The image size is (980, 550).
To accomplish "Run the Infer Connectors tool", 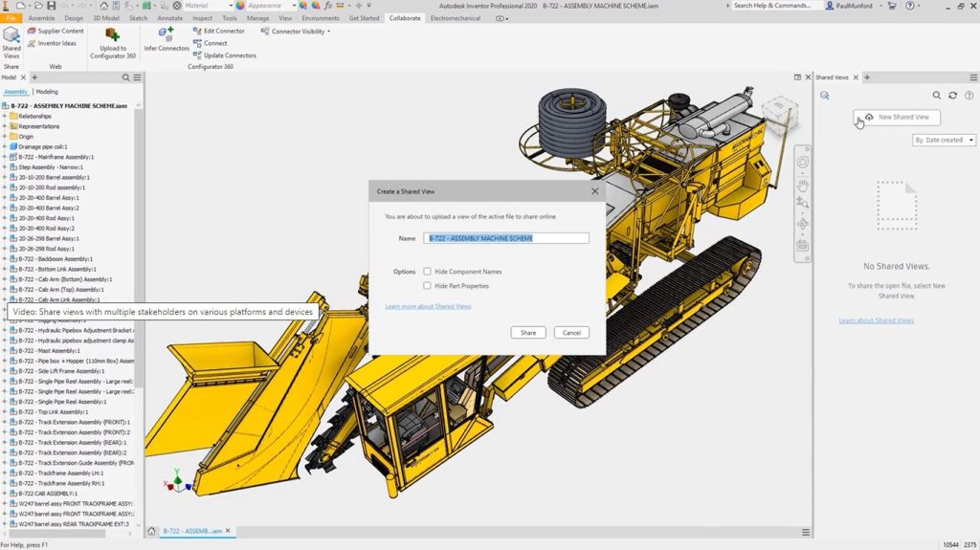I will point(167,39).
